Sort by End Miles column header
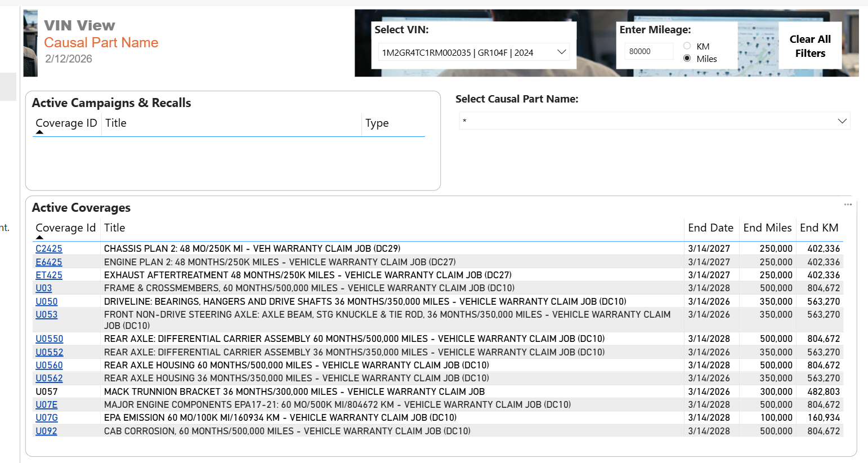 click(x=767, y=228)
